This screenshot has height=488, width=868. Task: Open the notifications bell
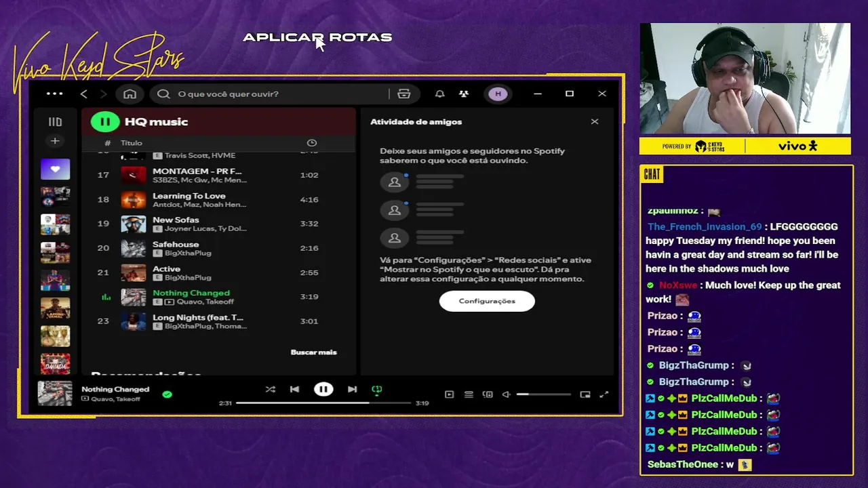coord(439,94)
